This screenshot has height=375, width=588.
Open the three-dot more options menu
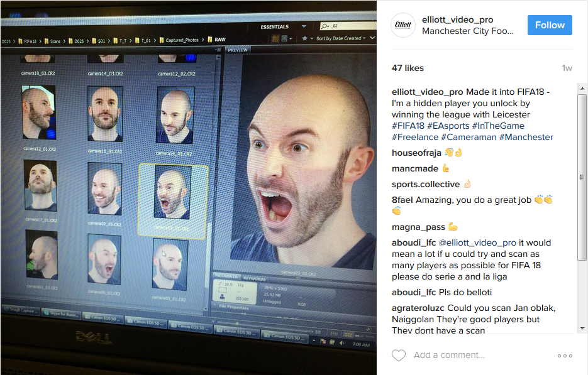(565, 356)
